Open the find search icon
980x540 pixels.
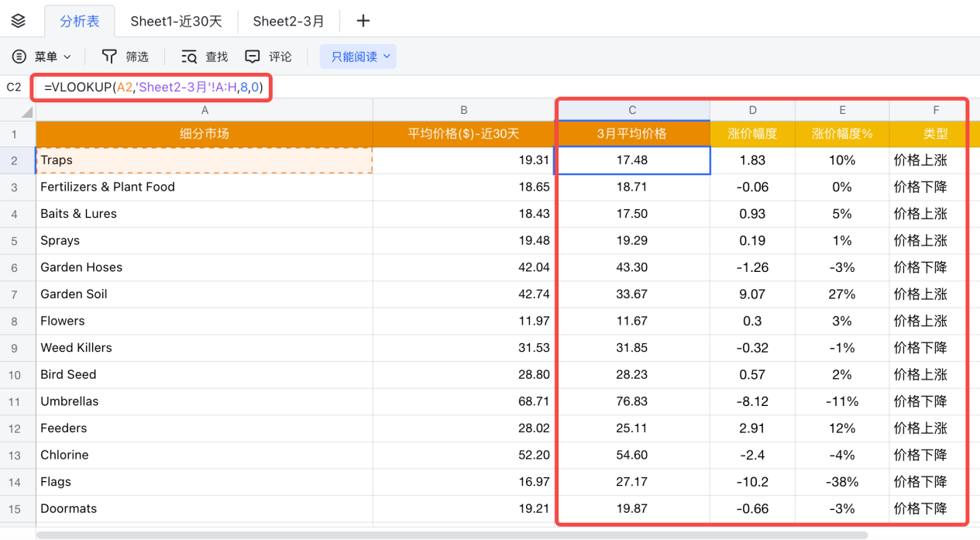click(189, 57)
